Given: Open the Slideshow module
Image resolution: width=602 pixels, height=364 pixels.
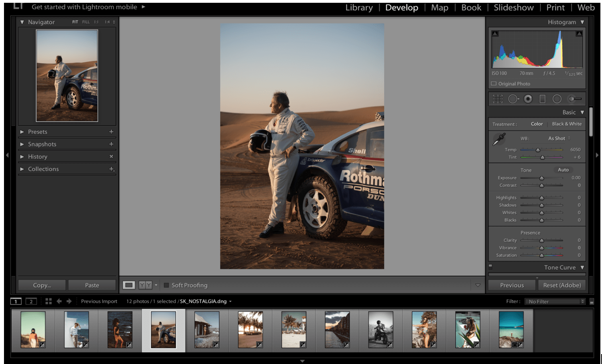Looking at the screenshot, I should (x=513, y=8).
